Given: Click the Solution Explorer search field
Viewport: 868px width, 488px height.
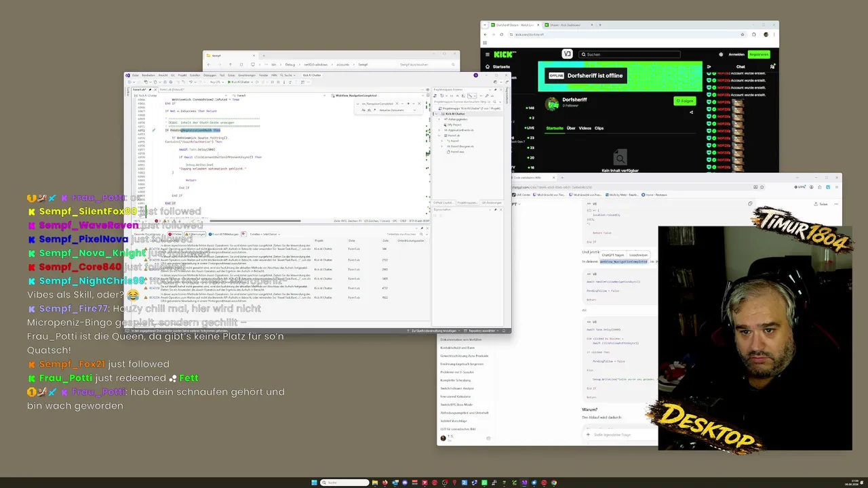Looking at the screenshot, I should pyautogui.click(x=467, y=103).
